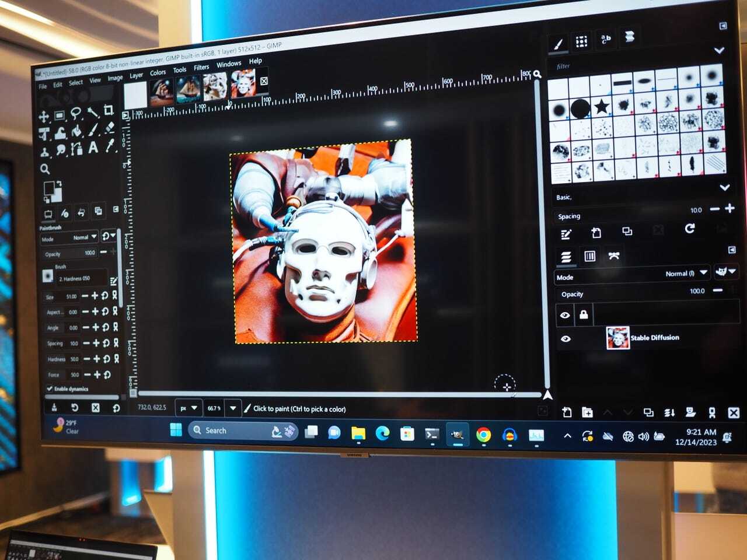Viewport: 747px width, 560px height.
Task: Merge the layer down in layers panel
Action: pos(669,412)
